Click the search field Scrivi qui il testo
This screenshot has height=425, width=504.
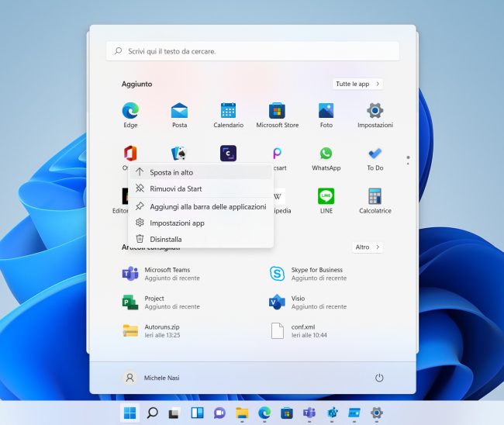[x=253, y=51]
